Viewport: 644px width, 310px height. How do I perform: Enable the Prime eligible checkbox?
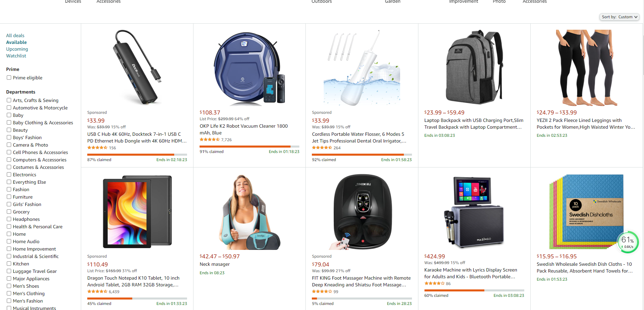(x=9, y=78)
